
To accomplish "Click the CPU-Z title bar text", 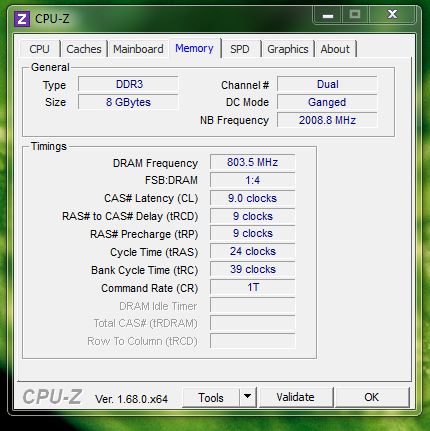I will (x=52, y=19).
